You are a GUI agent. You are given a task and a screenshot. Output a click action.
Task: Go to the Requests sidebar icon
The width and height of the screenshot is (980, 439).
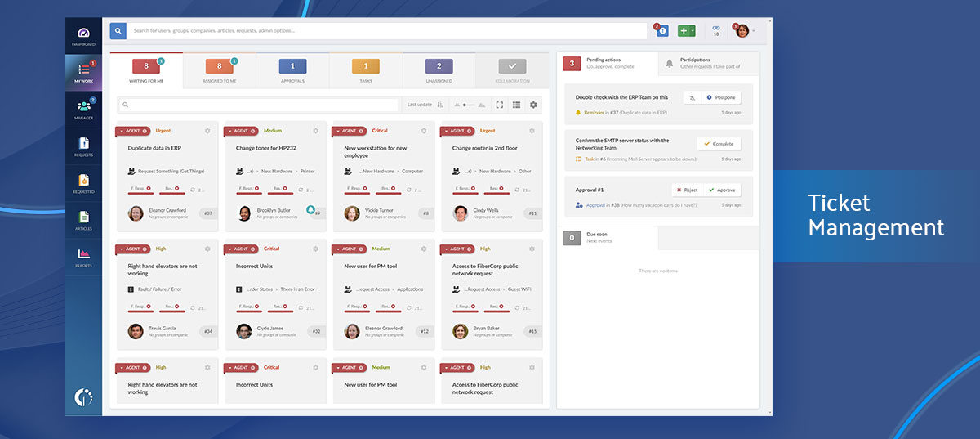coord(83,146)
